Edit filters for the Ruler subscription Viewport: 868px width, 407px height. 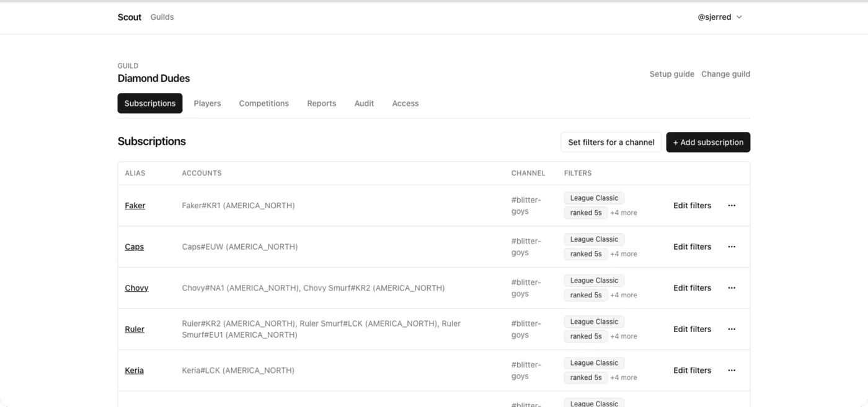(693, 329)
